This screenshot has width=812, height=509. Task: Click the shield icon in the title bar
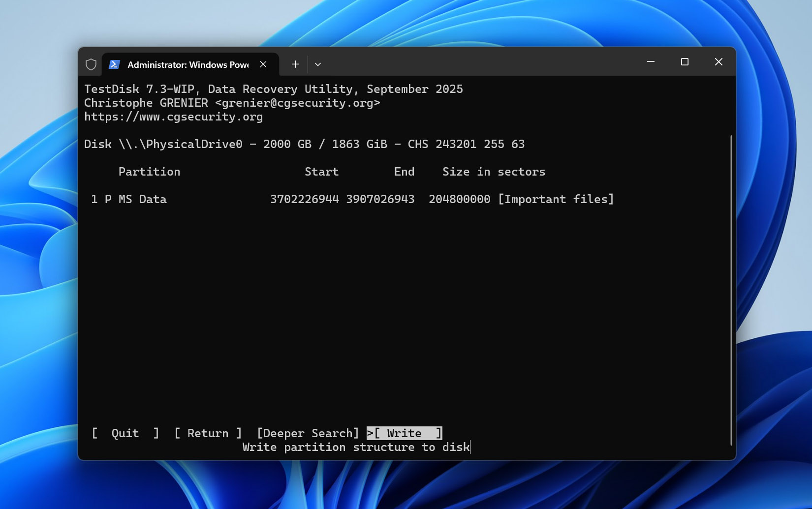click(91, 64)
